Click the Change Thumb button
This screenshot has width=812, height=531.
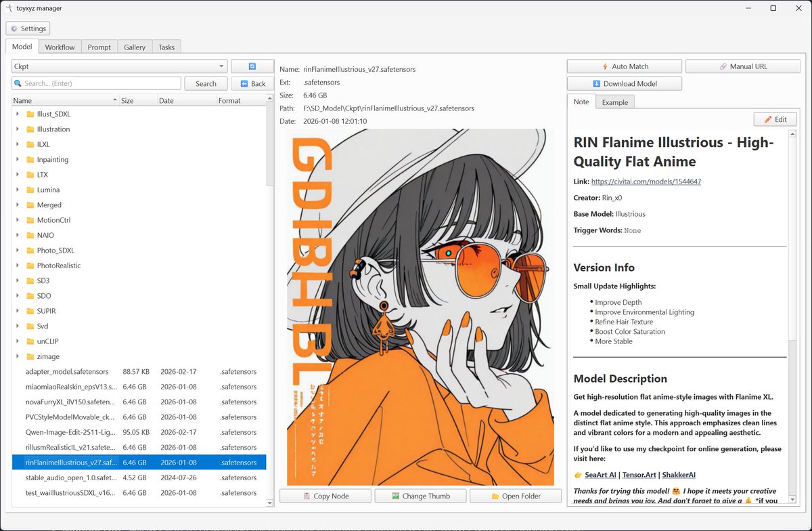pyautogui.click(x=420, y=496)
